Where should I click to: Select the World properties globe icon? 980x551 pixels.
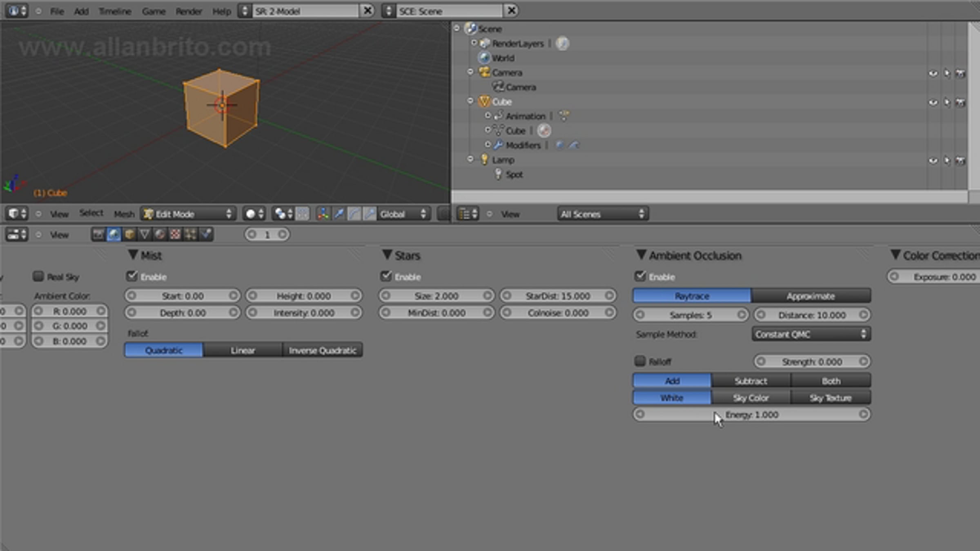tap(114, 235)
